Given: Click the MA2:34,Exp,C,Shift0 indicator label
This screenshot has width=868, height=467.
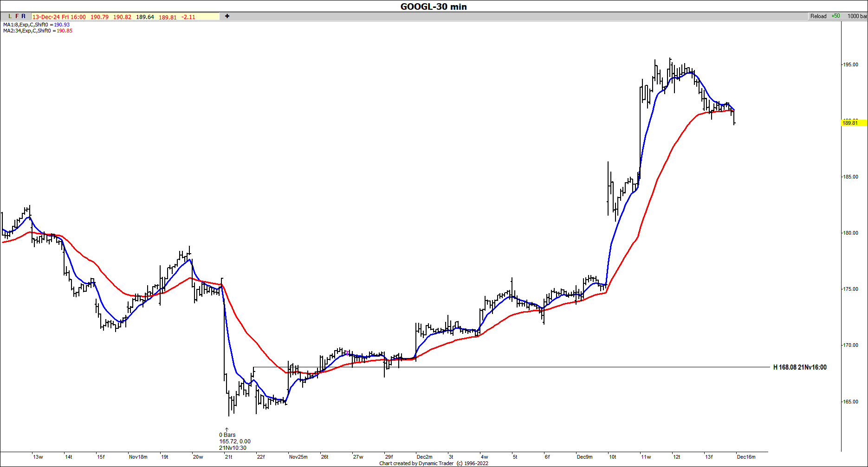Looking at the screenshot, I should (29, 31).
